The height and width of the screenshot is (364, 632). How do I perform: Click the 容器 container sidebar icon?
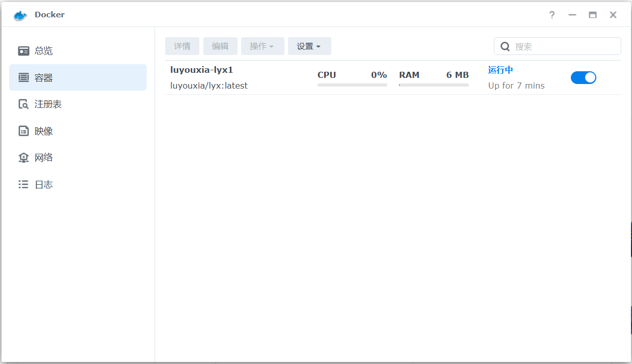[x=23, y=77]
